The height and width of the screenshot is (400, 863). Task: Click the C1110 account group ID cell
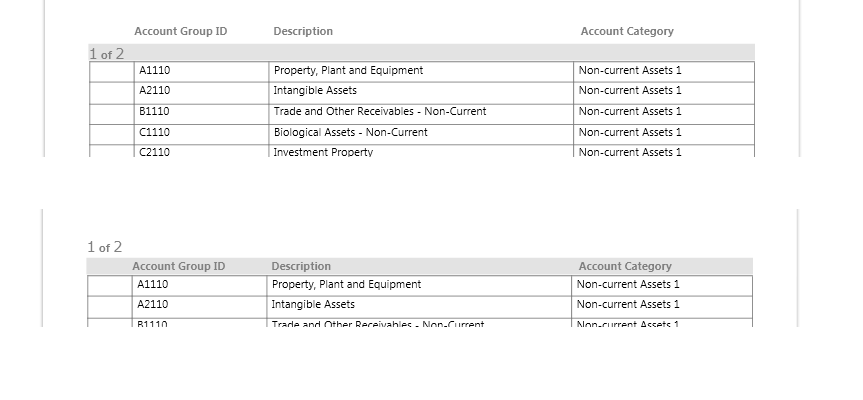pyautogui.click(x=155, y=132)
